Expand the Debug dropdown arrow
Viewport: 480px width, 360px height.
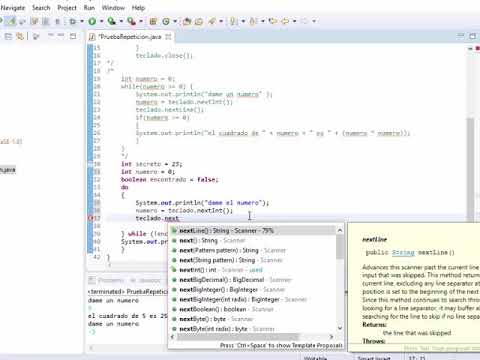tap(81, 21)
